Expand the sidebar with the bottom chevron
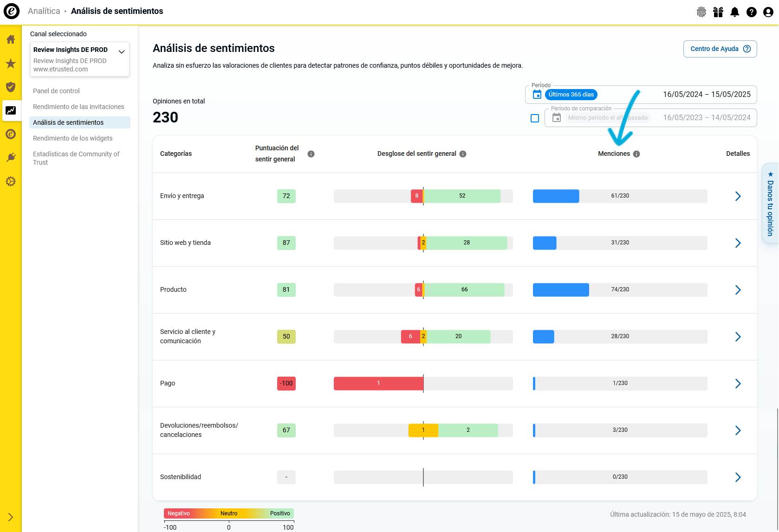The width and height of the screenshot is (779, 532). pos(11,517)
